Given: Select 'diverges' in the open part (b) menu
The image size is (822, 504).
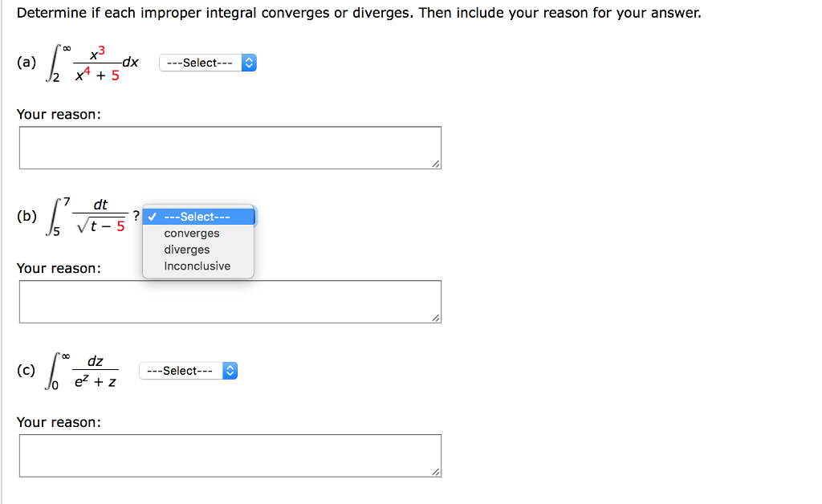Looking at the screenshot, I should [x=186, y=250].
